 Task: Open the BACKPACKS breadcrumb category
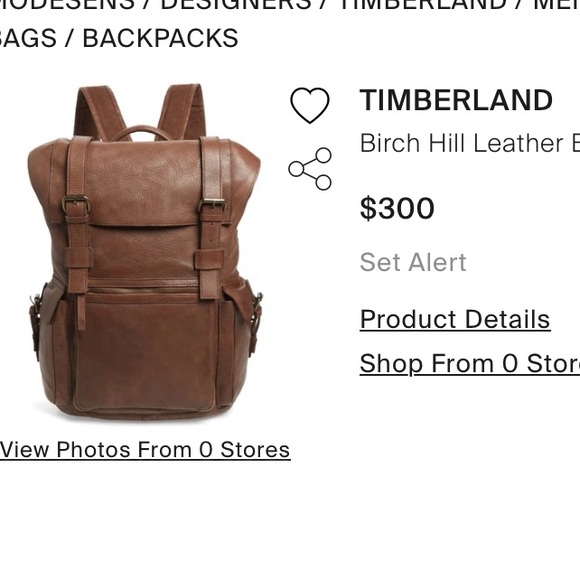click(160, 38)
